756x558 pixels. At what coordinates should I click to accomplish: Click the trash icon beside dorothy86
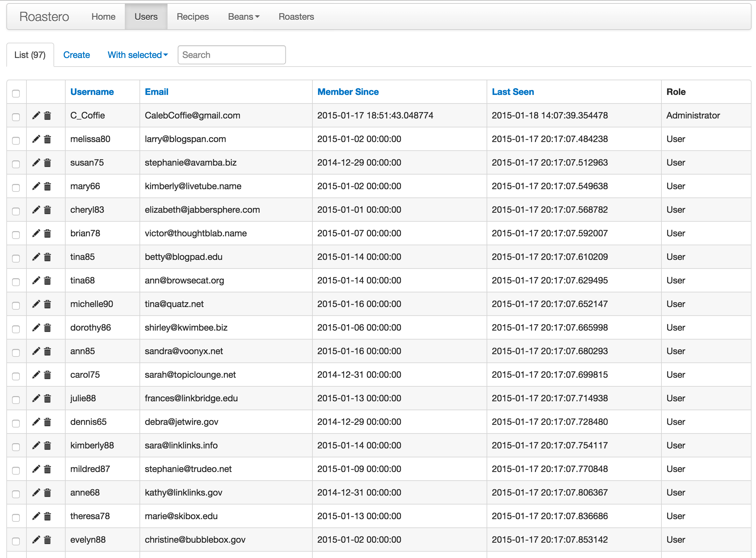pos(48,328)
